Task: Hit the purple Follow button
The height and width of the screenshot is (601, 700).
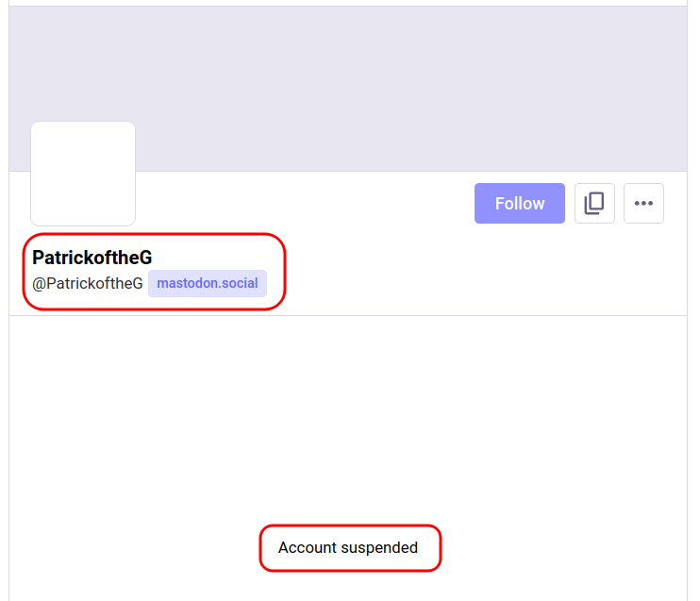Action: (x=519, y=204)
